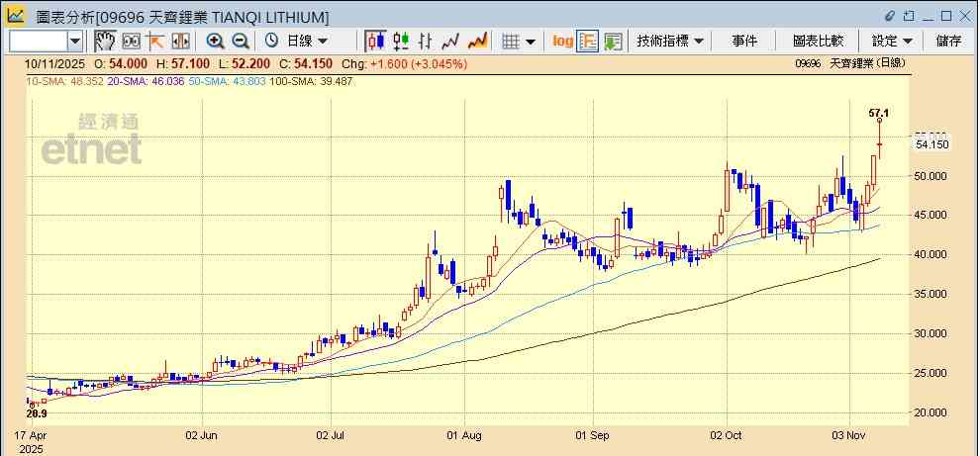Open the grid lines dropdown

(518, 41)
